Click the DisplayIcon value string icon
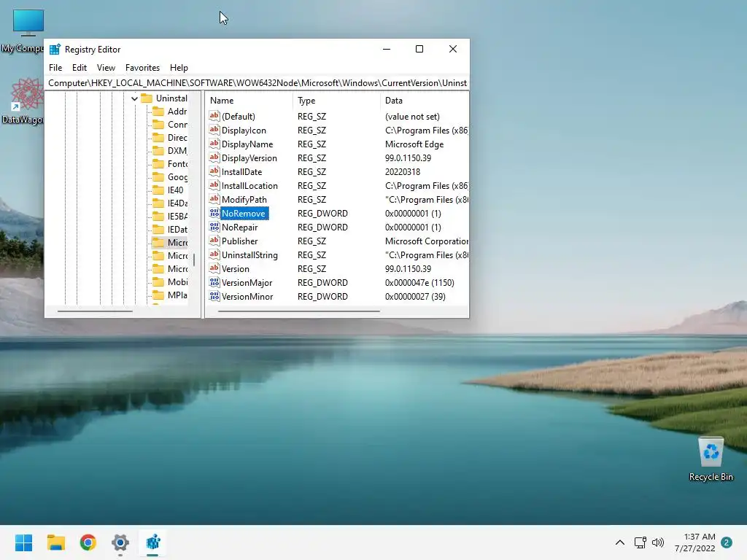 (214, 130)
